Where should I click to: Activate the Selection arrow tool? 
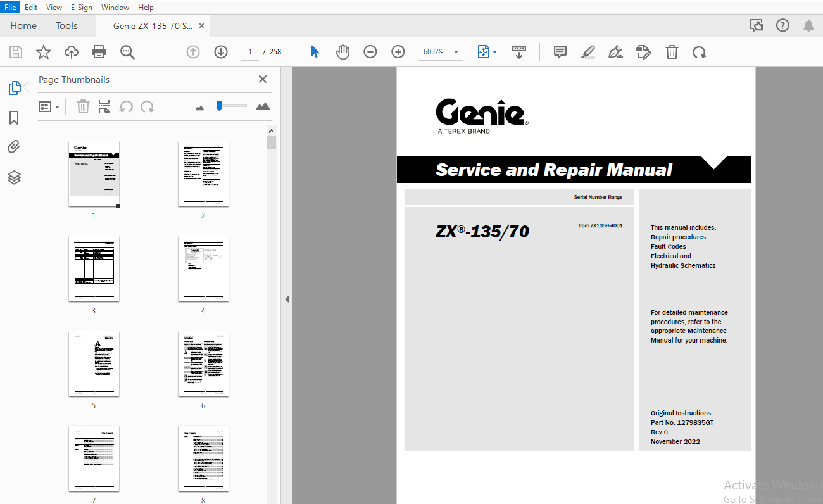click(315, 52)
